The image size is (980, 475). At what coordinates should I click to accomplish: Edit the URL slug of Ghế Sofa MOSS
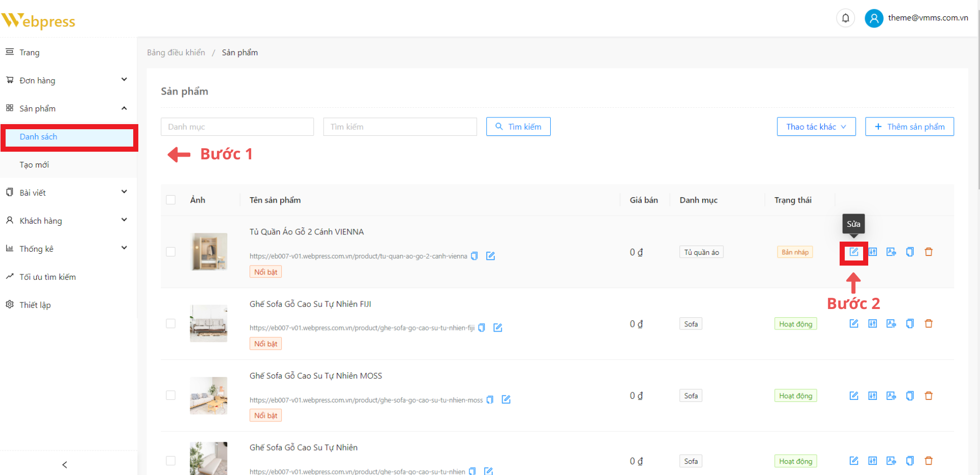(x=506, y=399)
